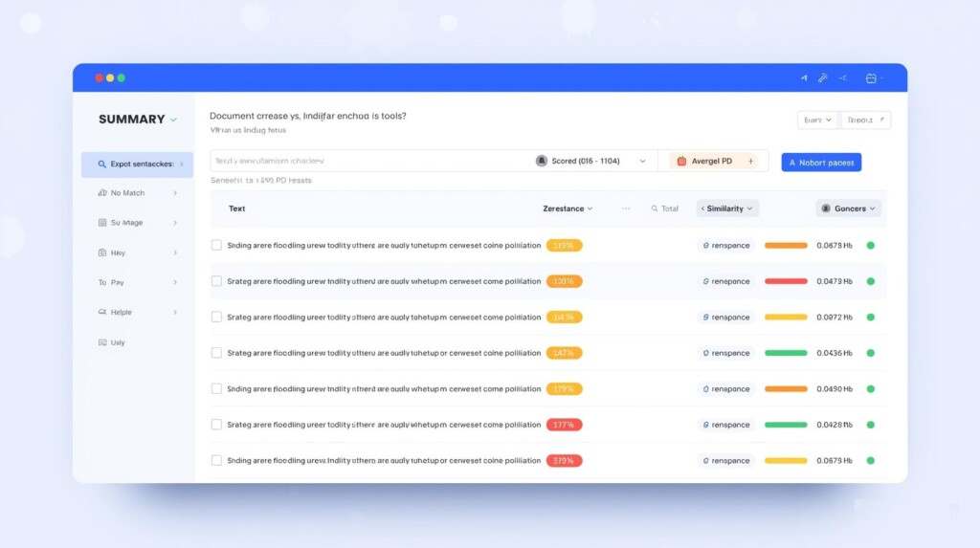The image size is (980, 548).
Task: Expand the chevron next to Su Mage
Action: click(x=175, y=223)
